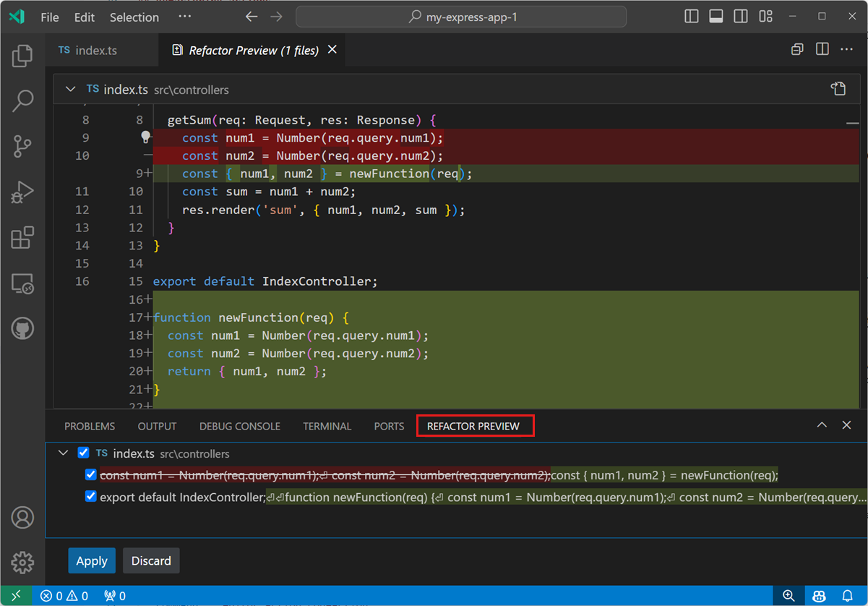Screen dimensions: 868x606
Task: Collapse the index.ts diff header in the editor
Action: [70, 88]
